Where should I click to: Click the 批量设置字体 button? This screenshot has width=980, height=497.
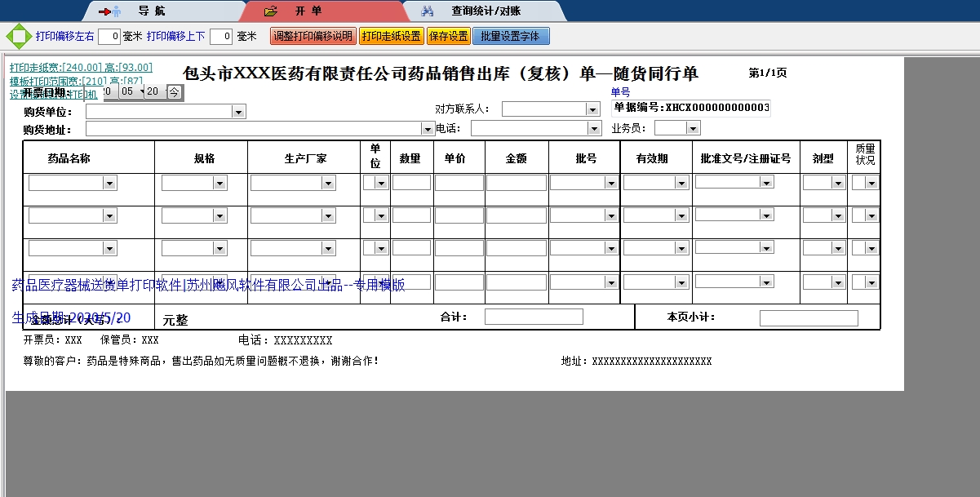coord(511,37)
